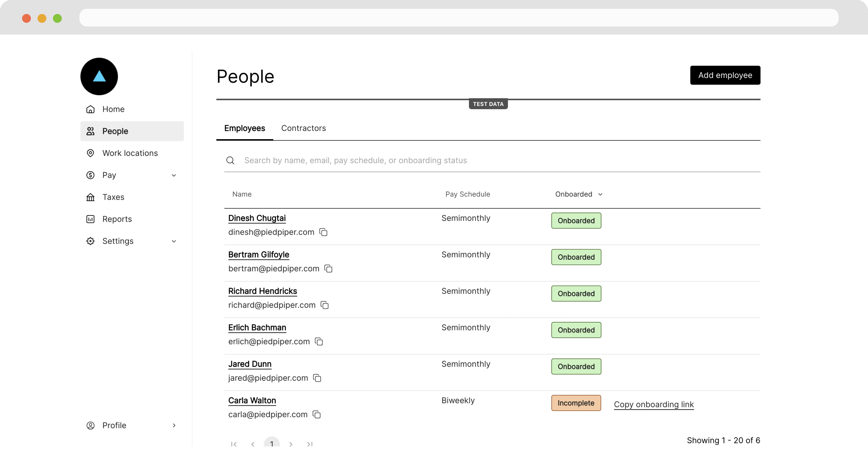Copy jared@piedpiper.com email address

[317, 378]
